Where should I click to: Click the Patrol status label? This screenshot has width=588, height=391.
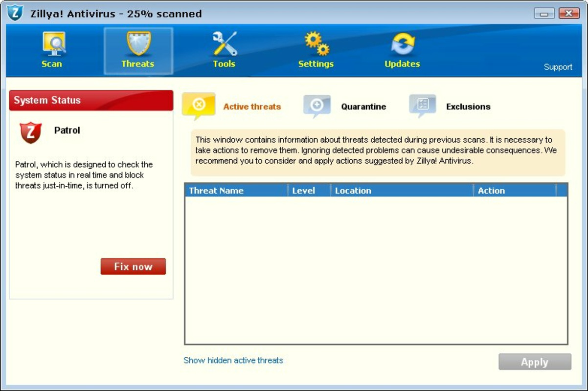click(x=67, y=130)
